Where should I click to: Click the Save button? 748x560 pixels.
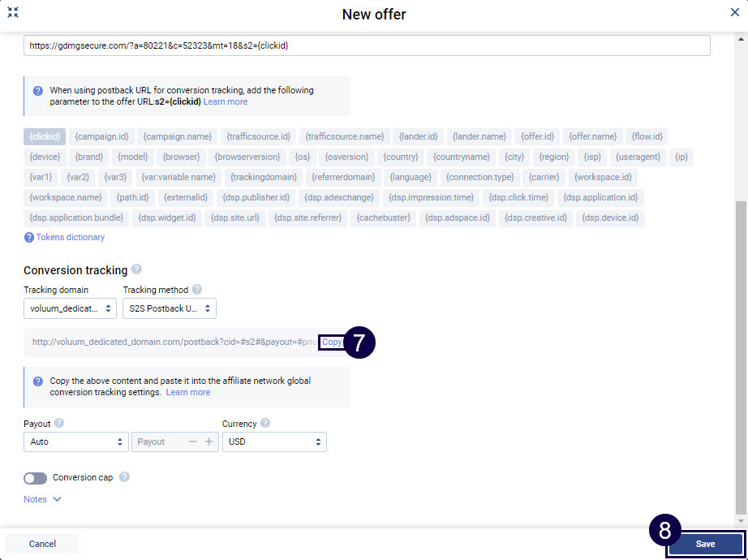coord(704,544)
